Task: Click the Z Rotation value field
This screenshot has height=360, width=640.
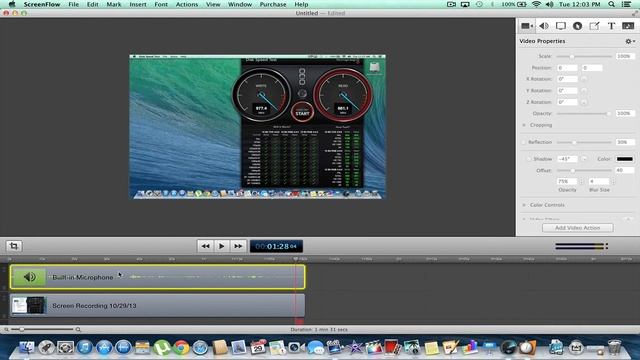Action: pyautogui.click(x=567, y=102)
